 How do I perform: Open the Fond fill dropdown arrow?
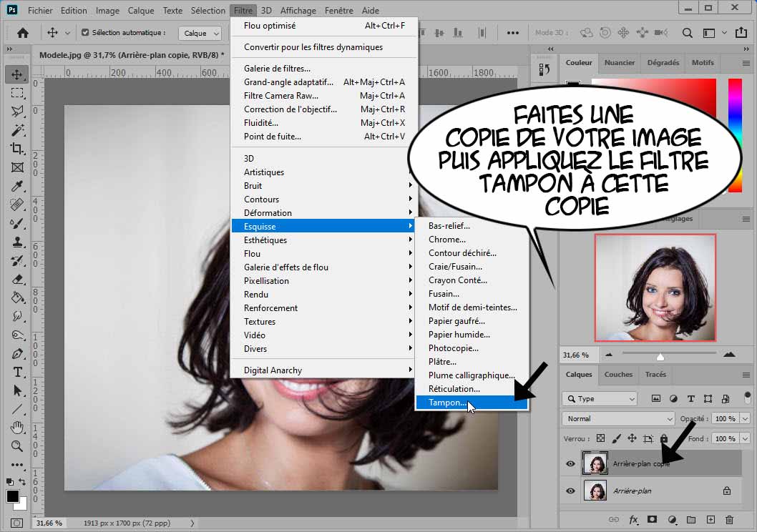click(746, 438)
